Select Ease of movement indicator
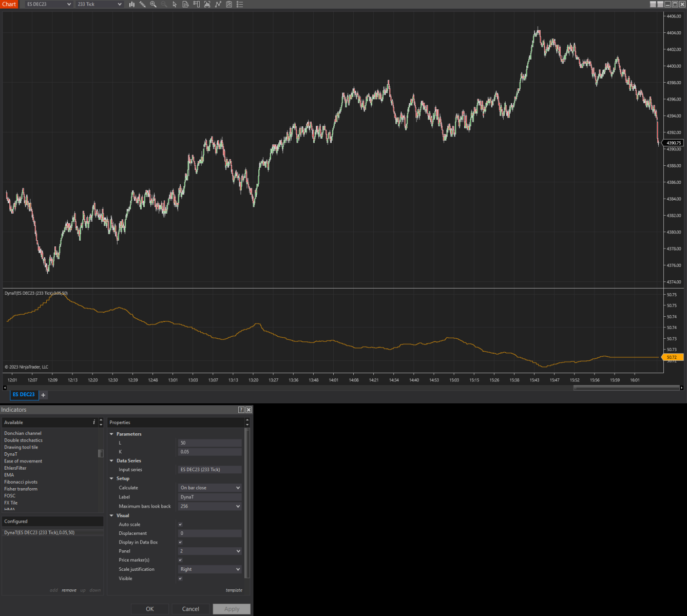 coord(23,461)
